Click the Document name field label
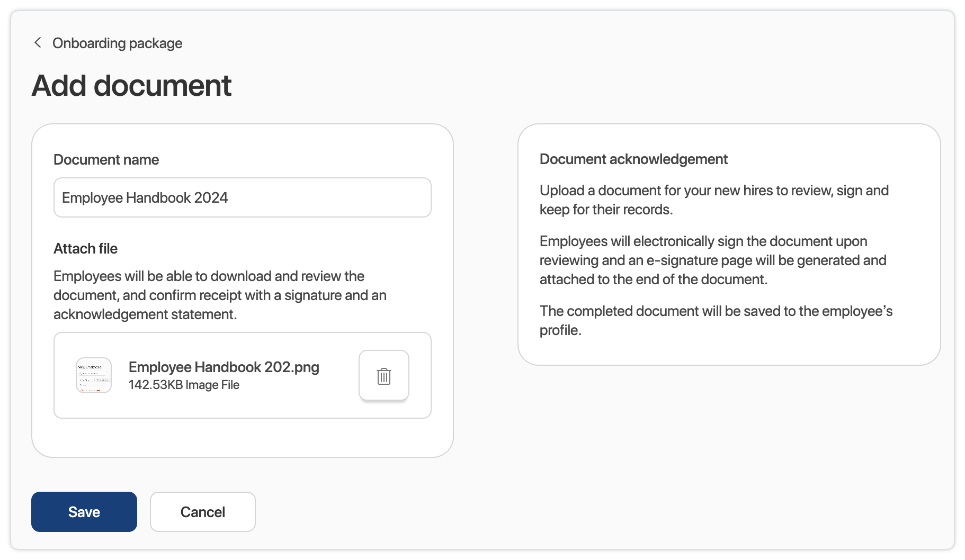Screen dimensions: 965x560 click(x=106, y=159)
